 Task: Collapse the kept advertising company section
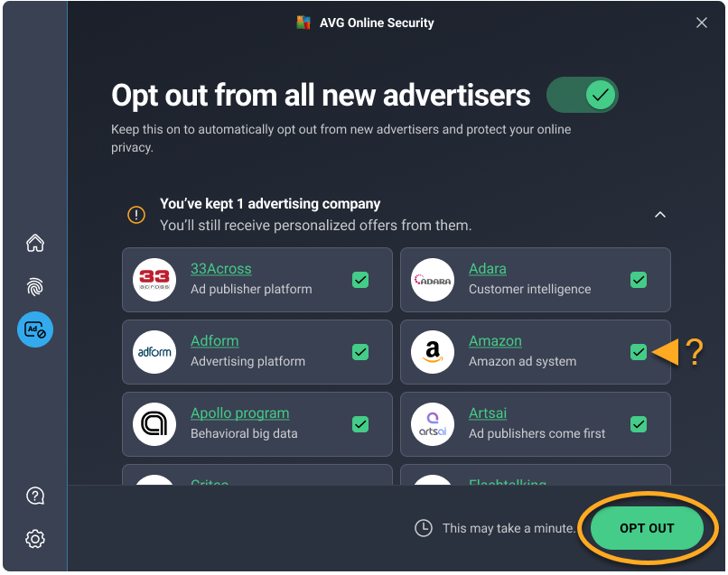click(660, 215)
